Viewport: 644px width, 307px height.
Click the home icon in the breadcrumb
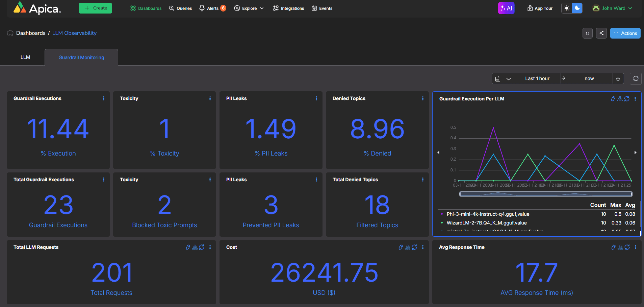pyautogui.click(x=10, y=33)
